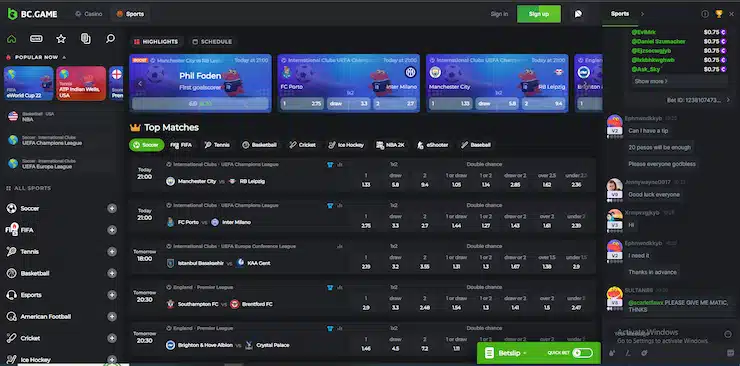Click the Sign up button

pos(539,14)
